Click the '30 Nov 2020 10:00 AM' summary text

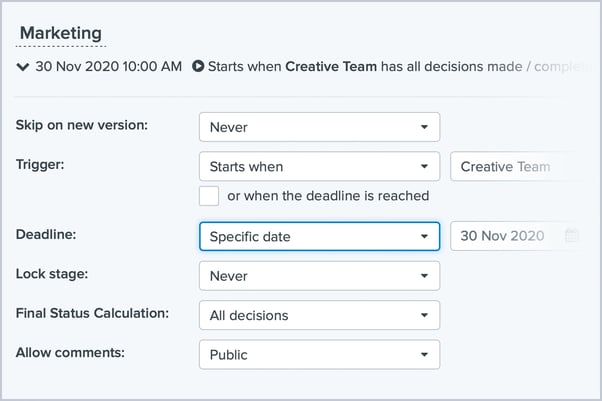[x=108, y=68]
